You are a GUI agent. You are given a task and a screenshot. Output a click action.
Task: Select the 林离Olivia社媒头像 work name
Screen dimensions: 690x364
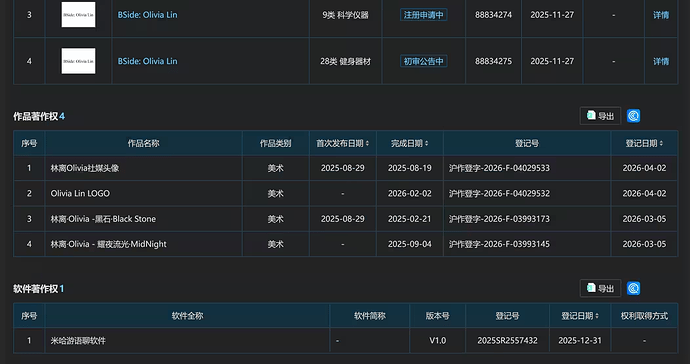[84, 168]
